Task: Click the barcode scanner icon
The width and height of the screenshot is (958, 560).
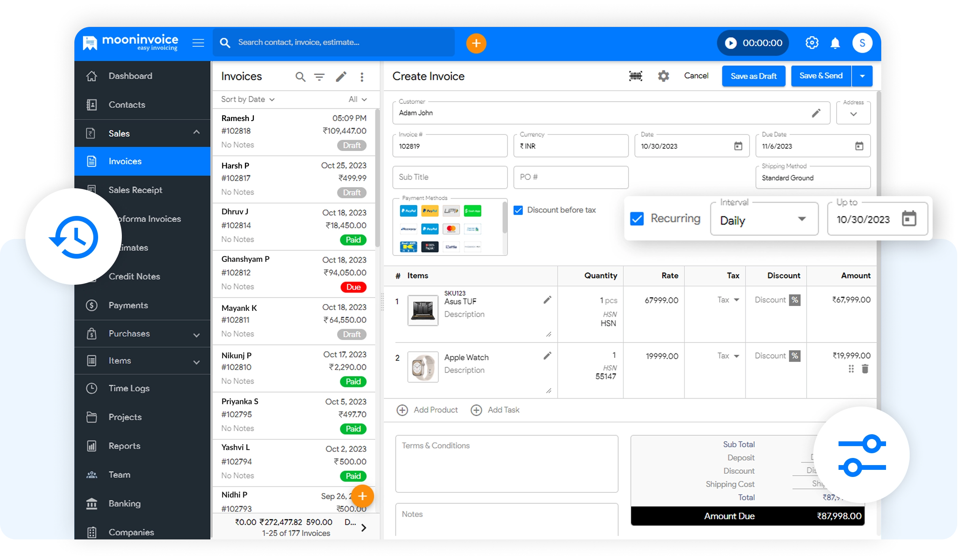Action: 635,76
